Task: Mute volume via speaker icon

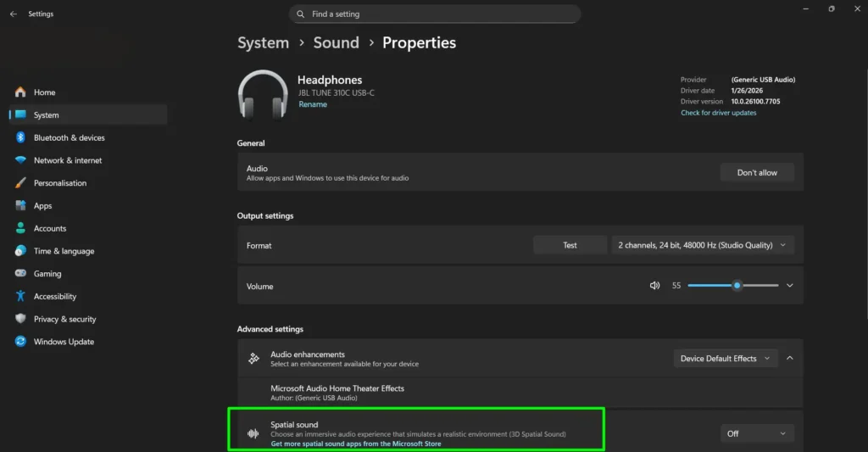Action: pos(654,285)
